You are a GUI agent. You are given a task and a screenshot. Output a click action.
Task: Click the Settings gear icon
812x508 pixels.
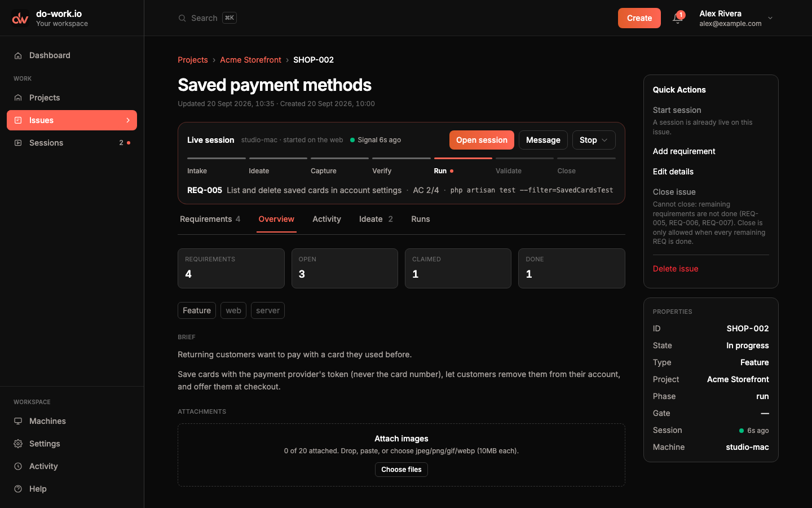pyautogui.click(x=18, y=444)
